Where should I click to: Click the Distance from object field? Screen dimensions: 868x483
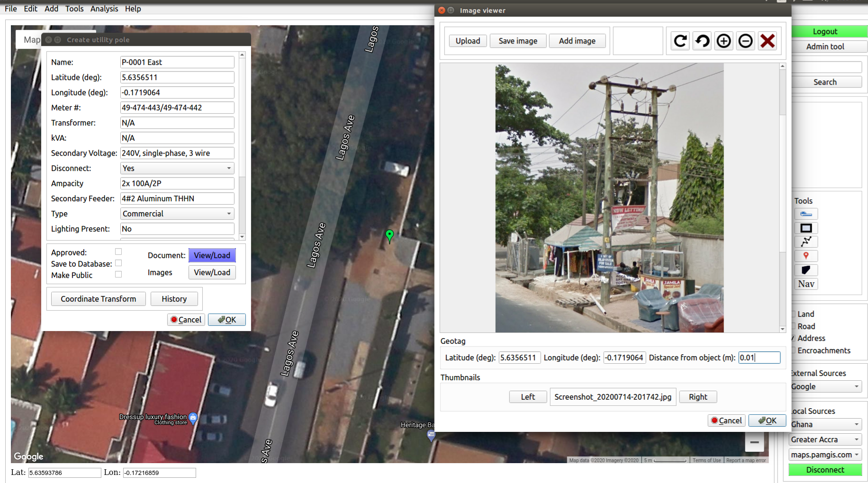point(759,358)
